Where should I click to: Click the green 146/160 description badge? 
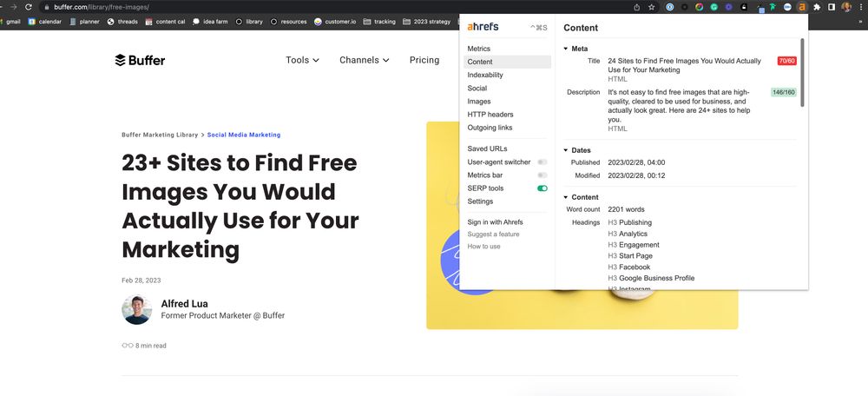click(783, 92)
